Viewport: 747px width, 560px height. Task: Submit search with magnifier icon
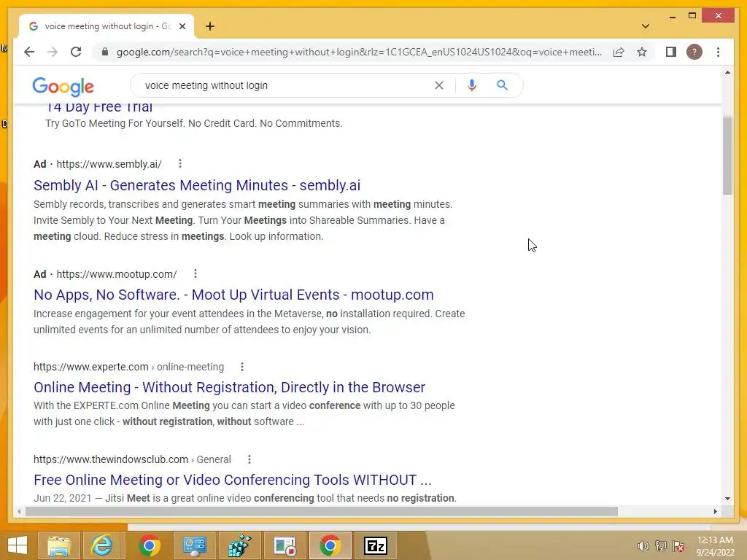[502, 85]
